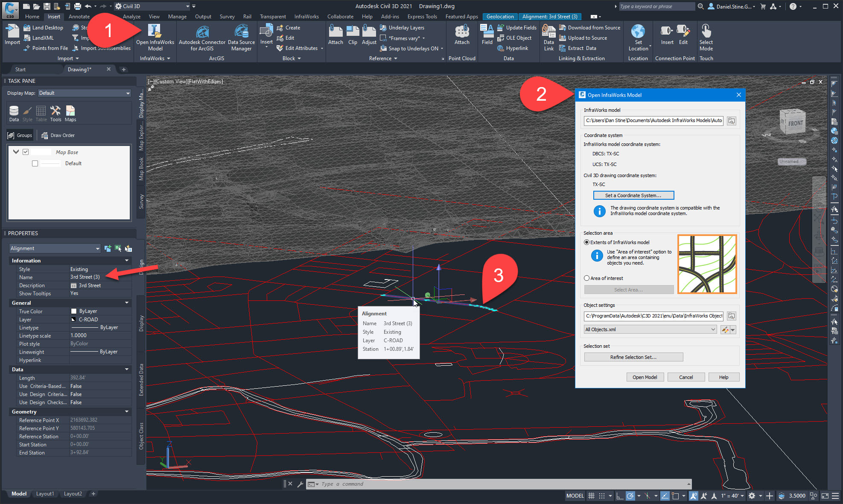Screen dimensions: 843x504
Task: Select the Clip reference tool
Action: (x=353, y=35)
